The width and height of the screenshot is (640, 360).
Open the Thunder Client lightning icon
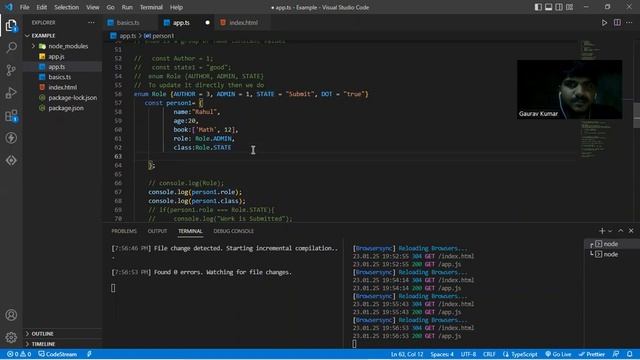pyautogui.click(x=11, y=138)
